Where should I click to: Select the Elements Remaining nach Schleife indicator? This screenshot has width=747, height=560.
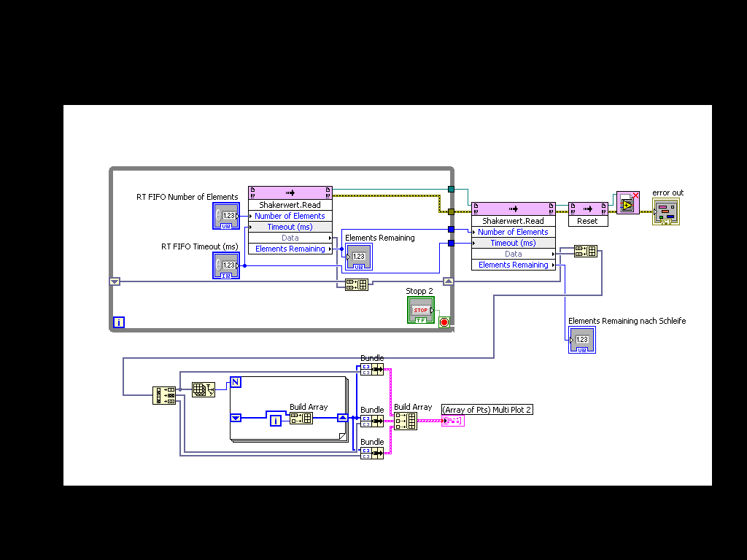[x=581, y=340]
